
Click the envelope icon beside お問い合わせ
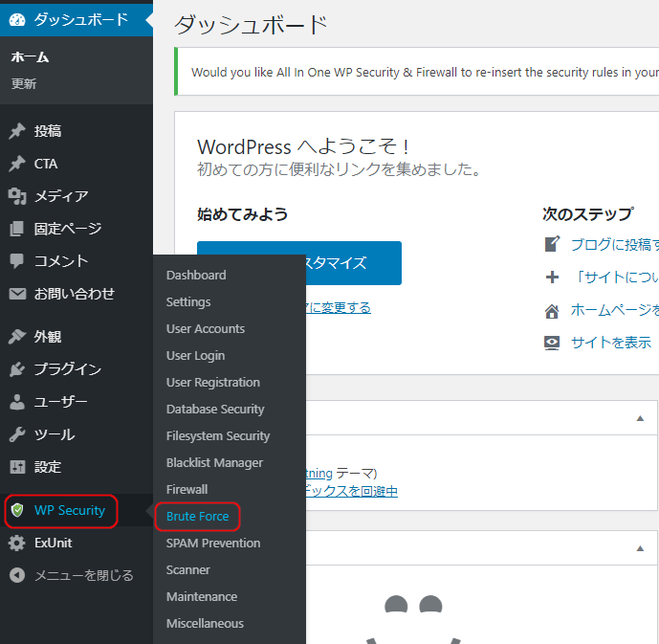coord(17,294)
